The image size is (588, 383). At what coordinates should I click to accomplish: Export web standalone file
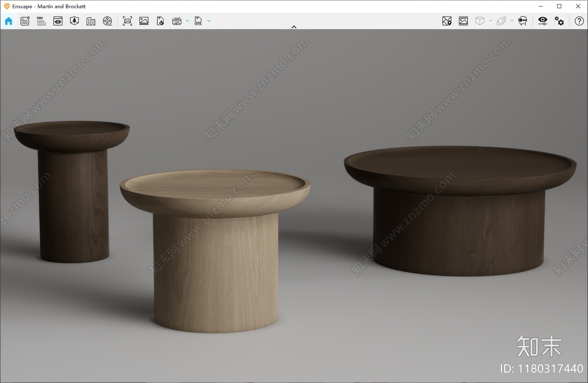coord(160,21)
